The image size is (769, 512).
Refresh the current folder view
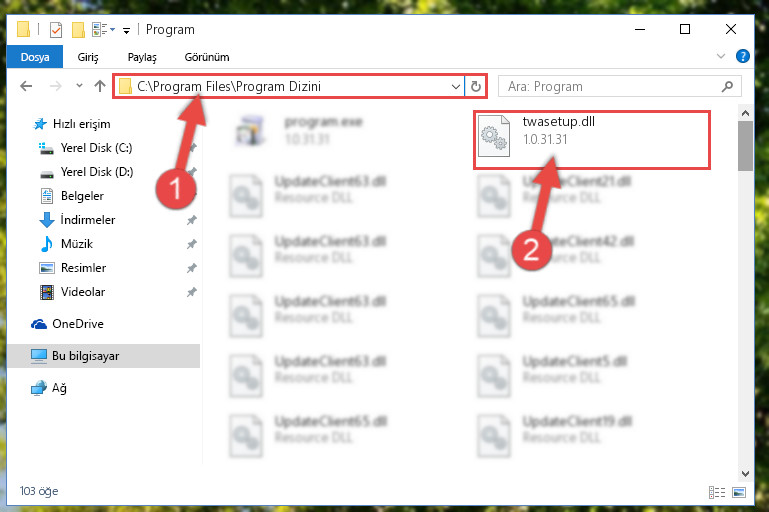[476, 86]
